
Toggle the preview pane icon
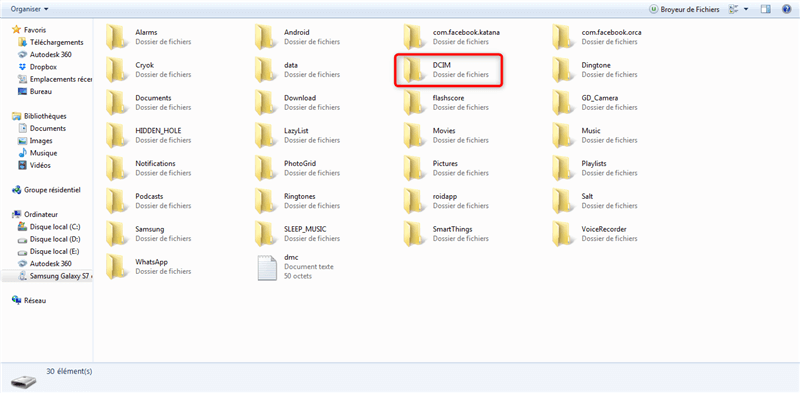[765, 9]
